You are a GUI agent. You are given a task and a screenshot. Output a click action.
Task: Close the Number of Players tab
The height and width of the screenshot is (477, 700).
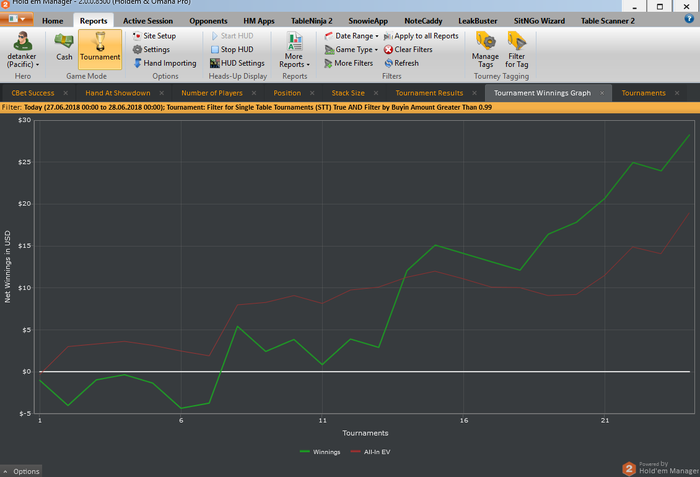click(254, 93)
